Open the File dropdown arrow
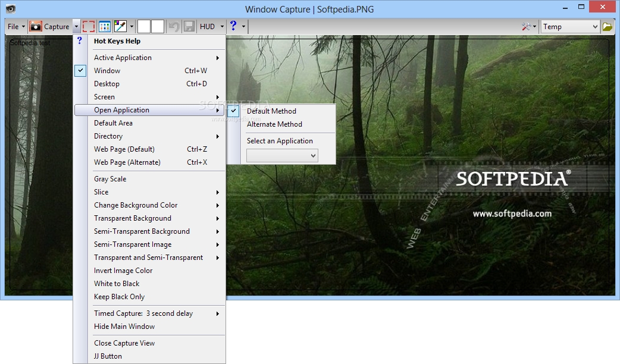The height and width of the screenshot is (364, 620). pyautogui.click(x=23, y=27)
